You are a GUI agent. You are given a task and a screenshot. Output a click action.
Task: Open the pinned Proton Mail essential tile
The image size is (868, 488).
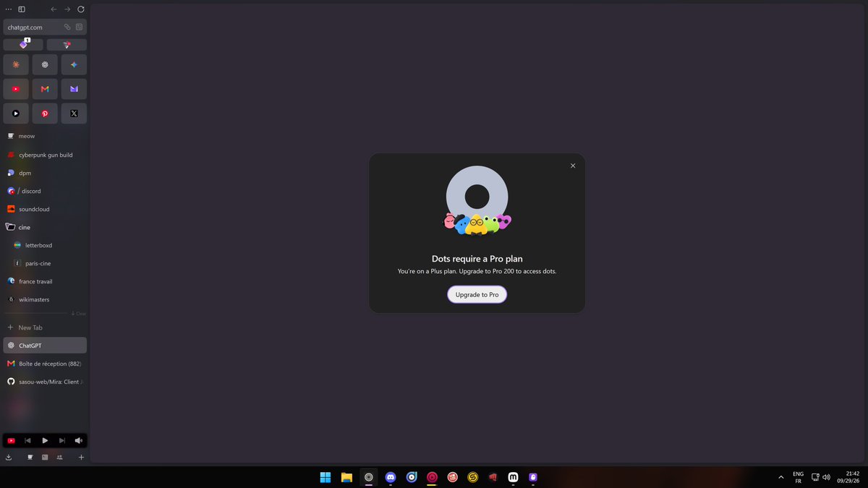point(74,89)
